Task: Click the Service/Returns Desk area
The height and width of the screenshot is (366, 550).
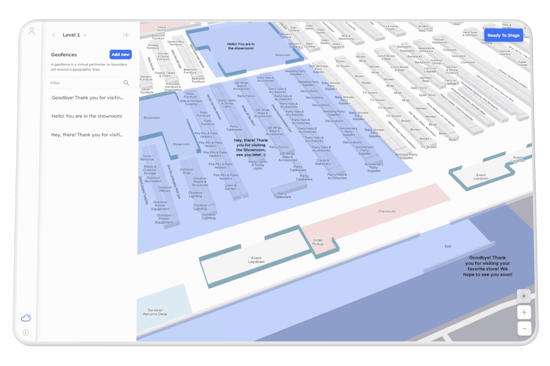Action: pyautogui.click(x=155, y=312)
